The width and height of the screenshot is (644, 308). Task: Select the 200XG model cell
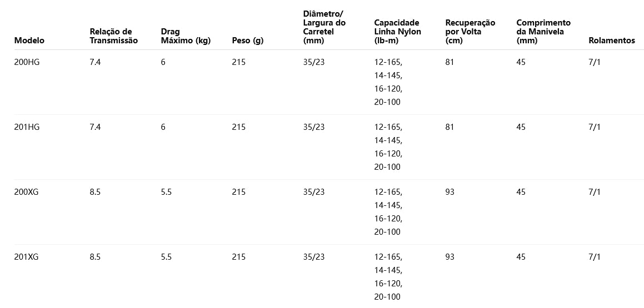tap(26, 192)
